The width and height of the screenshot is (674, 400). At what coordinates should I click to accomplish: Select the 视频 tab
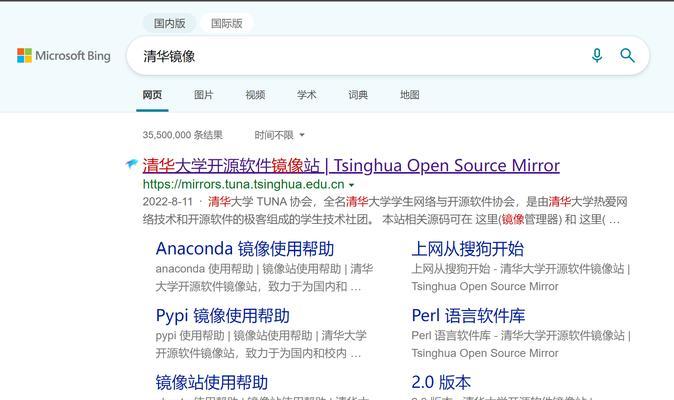pyautogui.click(x=255, y=95)
